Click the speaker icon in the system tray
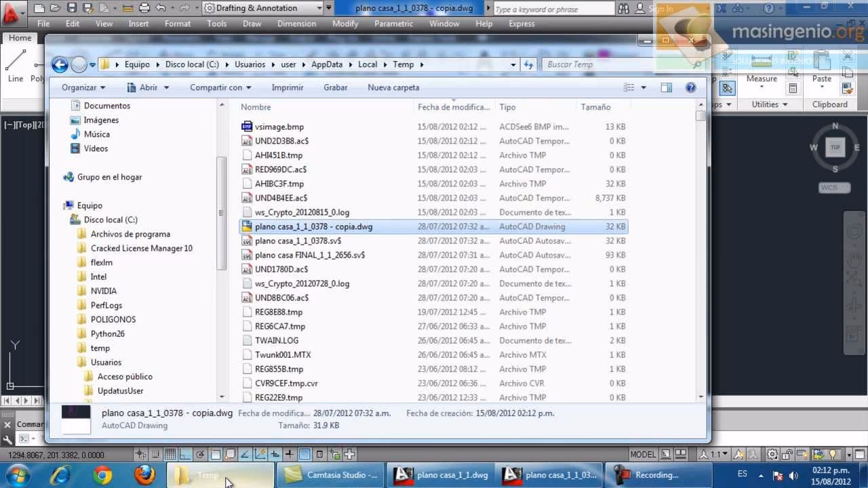This screenshot has width=868, height=488. [792, 474]
